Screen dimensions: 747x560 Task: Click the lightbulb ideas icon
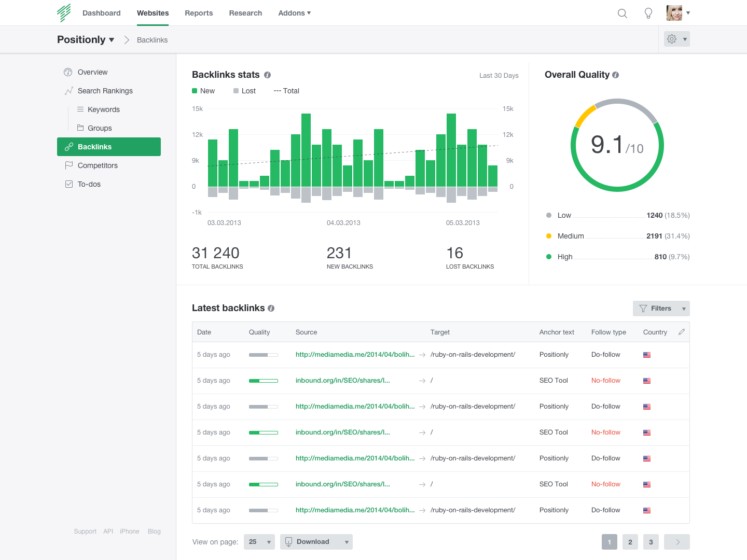[648, 13]
